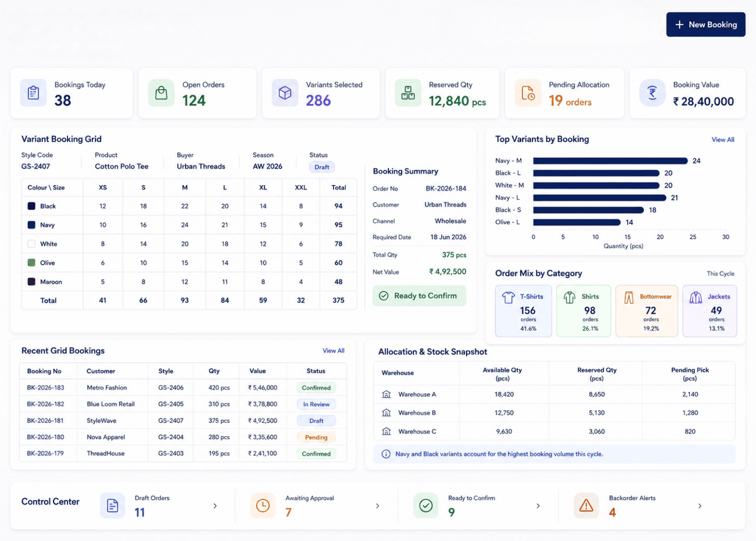Open the Jackets 49 orders card
This screenshot has height=541, width=756.
tap(710, 311)
